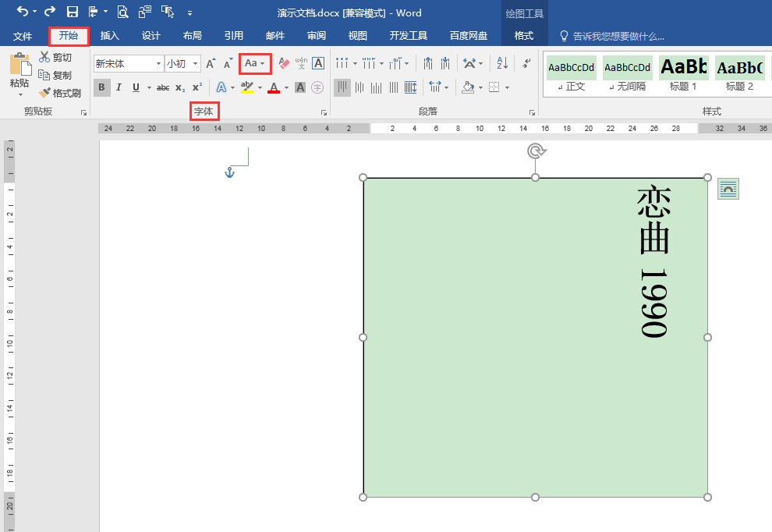Apply the 标题 2 style

(739, 74)
